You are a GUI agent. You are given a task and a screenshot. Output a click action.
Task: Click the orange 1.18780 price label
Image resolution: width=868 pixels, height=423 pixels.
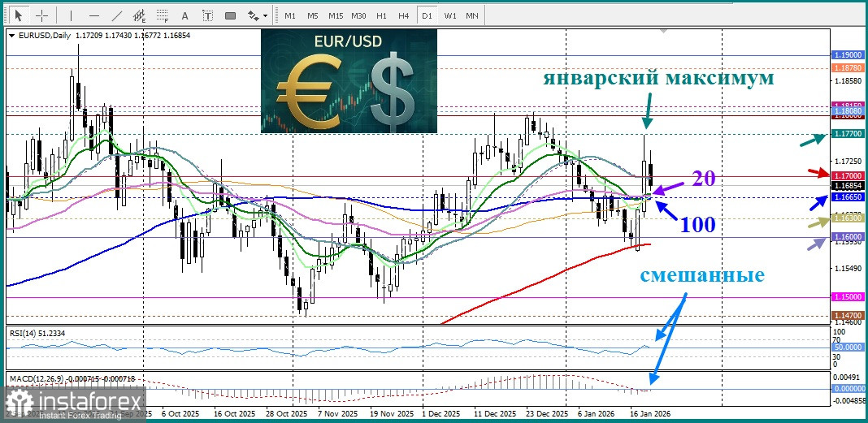point(848,68)
